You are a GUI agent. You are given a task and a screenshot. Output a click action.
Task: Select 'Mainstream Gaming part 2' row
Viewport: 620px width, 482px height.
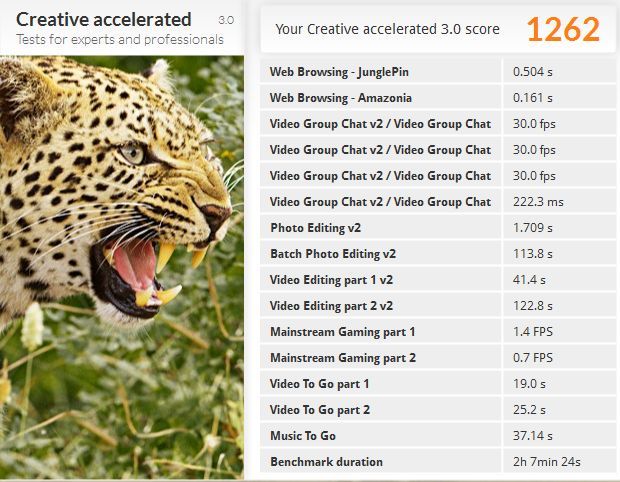[x=438, y=357]
